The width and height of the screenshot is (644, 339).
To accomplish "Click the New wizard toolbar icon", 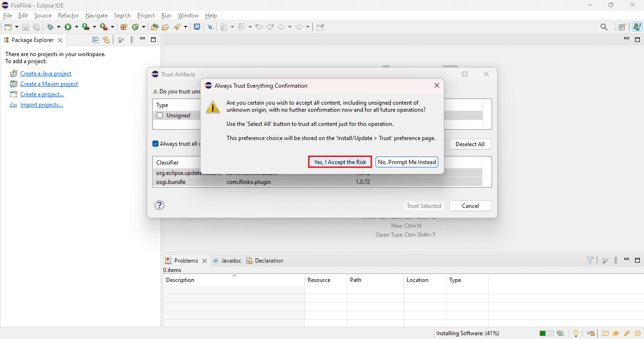I will 8,27.
